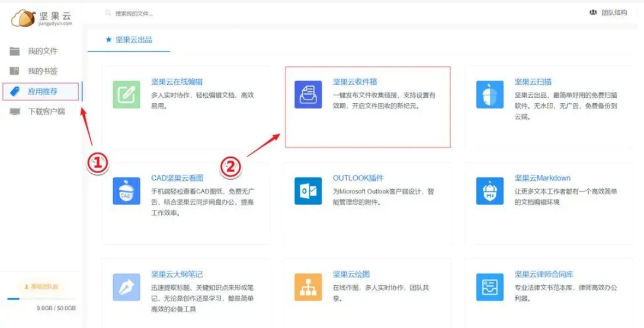The height and width of the screenshot is (328, 644).
Task: Open the 坚果云扫描 acorn scan icon
Action: 490,94
